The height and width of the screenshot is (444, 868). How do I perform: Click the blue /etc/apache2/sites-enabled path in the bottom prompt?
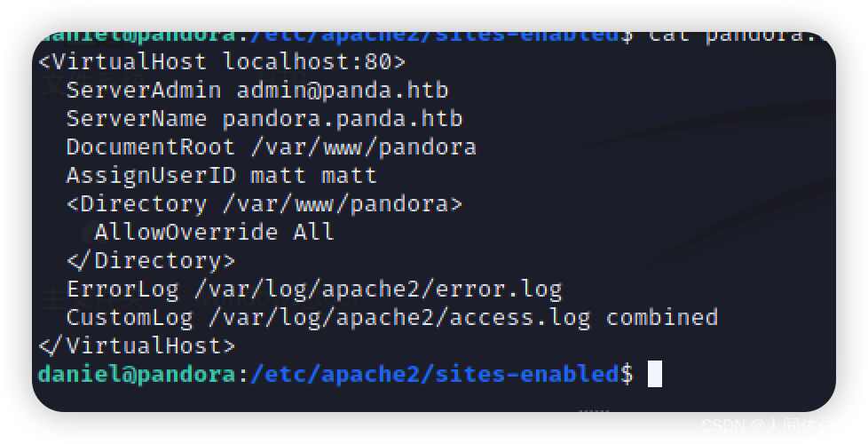436,374
